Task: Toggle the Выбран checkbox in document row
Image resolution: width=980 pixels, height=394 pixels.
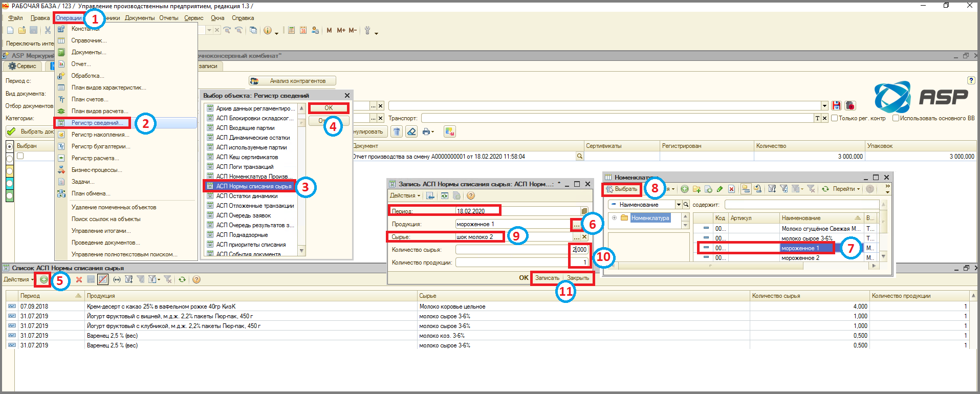Action: (20, 156)
